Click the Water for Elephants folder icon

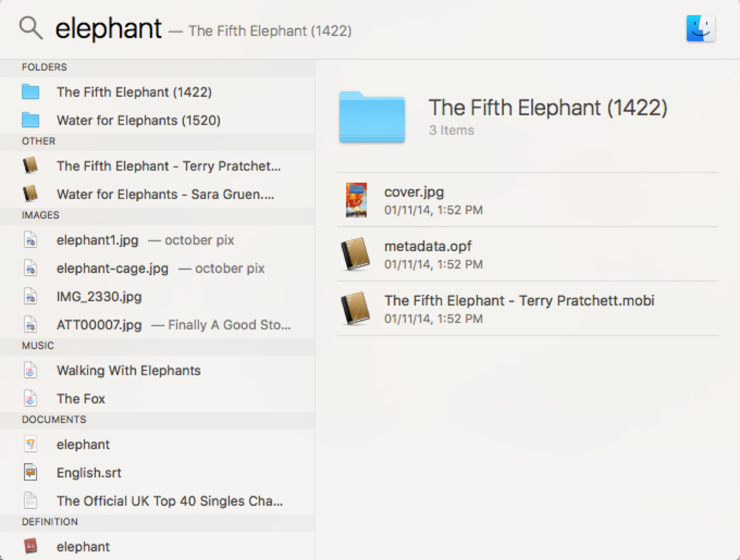pyautogui.click(x=31, y=121)
